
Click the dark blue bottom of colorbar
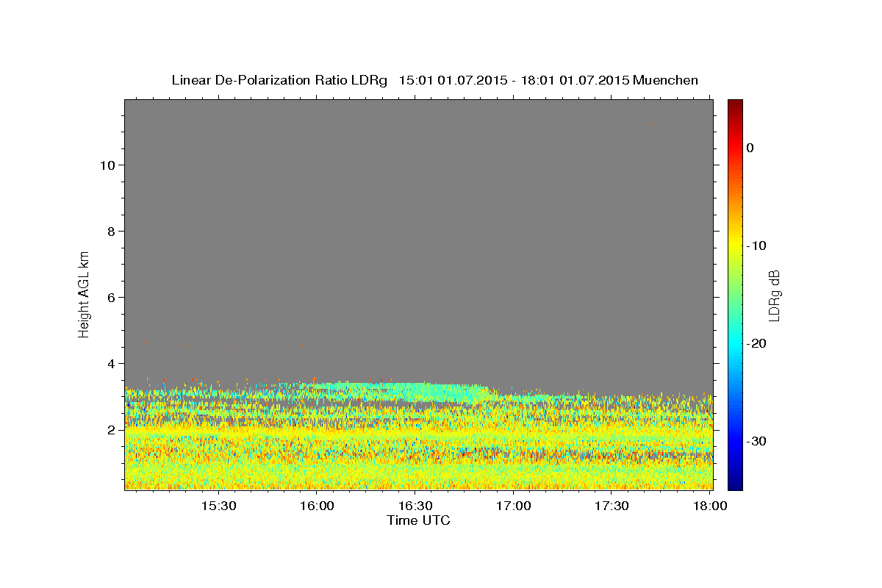[735, 484]
